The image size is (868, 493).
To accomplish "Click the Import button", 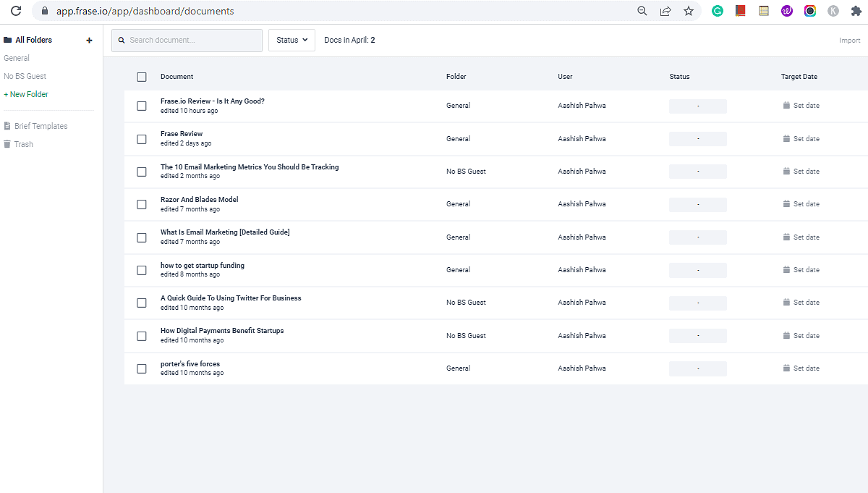I will (849, 41).
